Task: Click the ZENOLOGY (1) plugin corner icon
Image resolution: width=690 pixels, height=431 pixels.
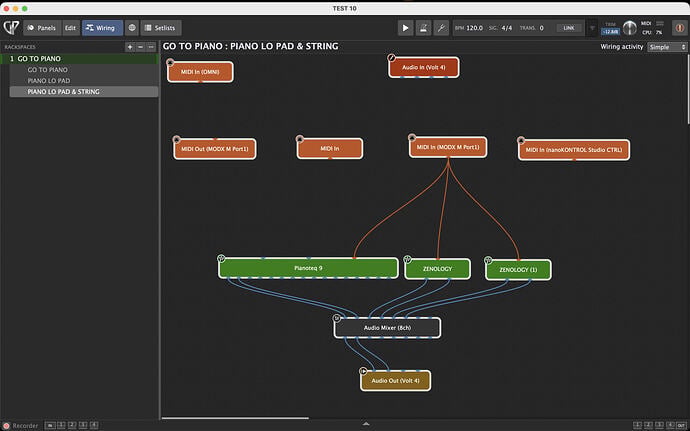Action: (x=488, y=260)
